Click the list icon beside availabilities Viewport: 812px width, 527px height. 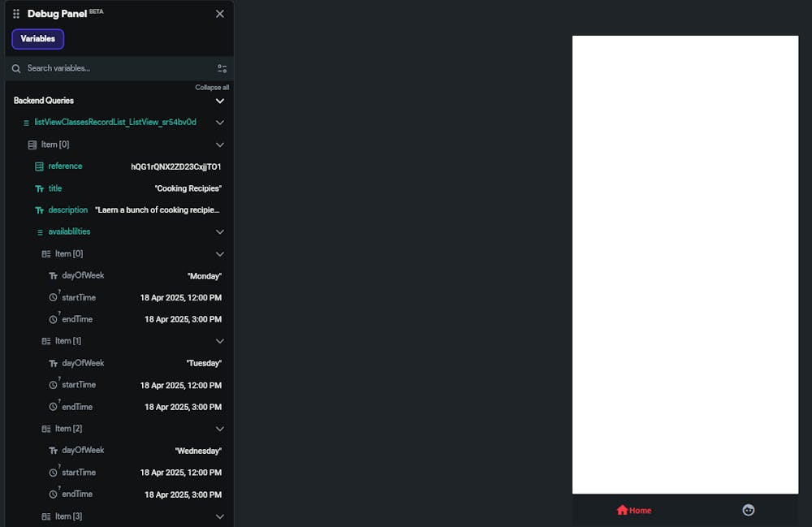40,232
